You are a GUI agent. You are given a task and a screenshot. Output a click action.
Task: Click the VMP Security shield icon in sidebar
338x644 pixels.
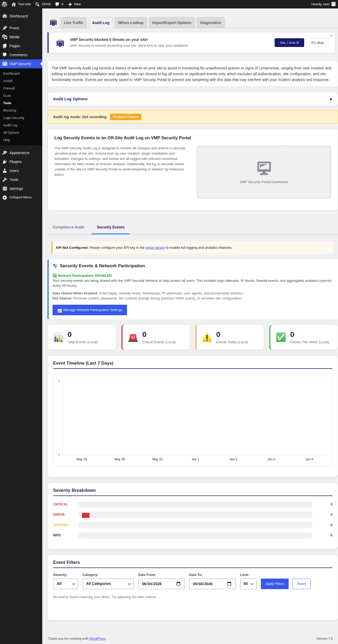(5, 64)
